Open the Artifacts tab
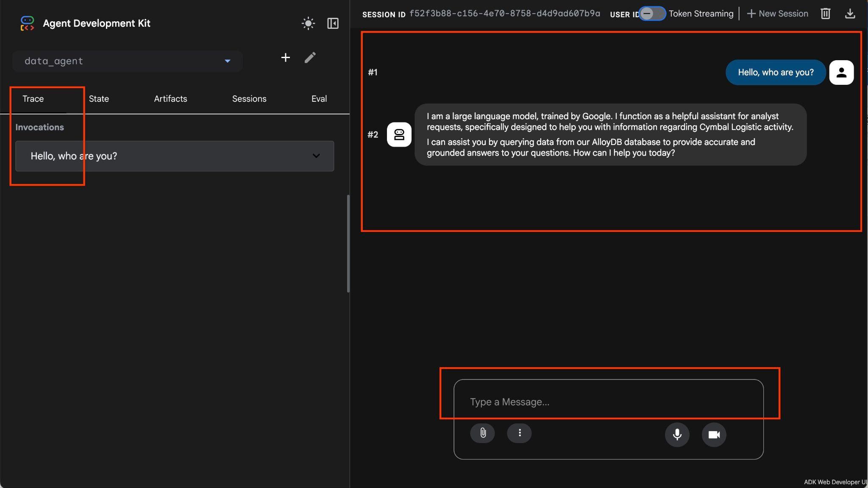The width and height of the screenshot is (868, 488). coord(170,99)
